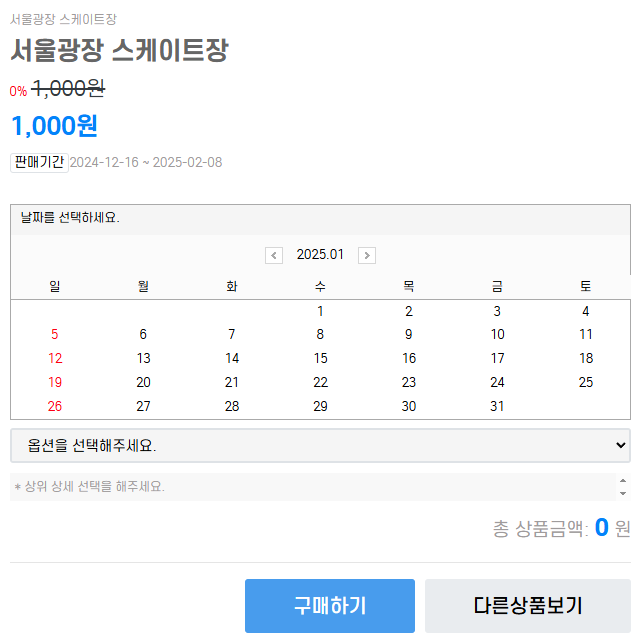
Task: Go to previous month in calendar
Action: [274, 255]
